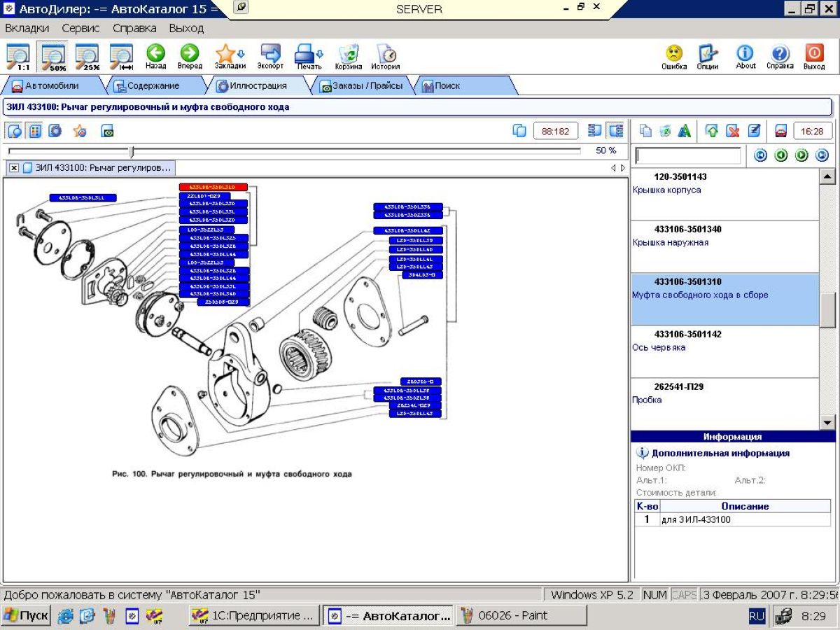Switch to the Содержание tab
Viewport: 840px width, 630px height.
[x=153, y=86]
